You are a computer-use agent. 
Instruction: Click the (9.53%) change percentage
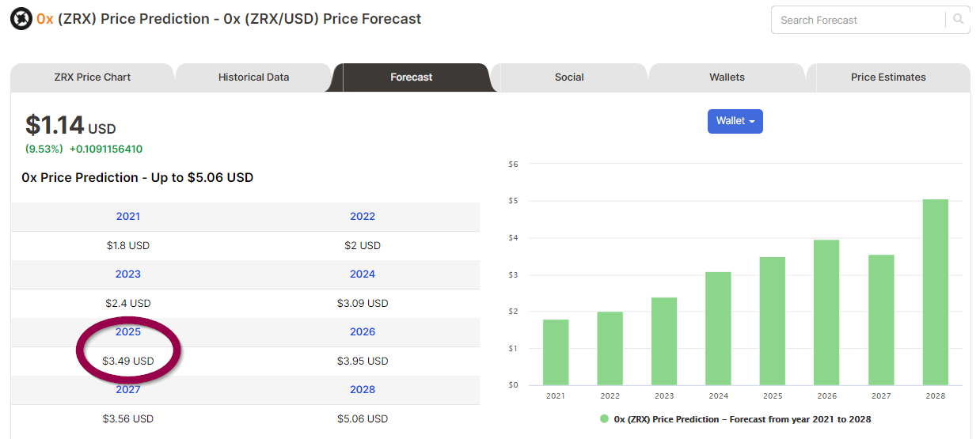44,149
